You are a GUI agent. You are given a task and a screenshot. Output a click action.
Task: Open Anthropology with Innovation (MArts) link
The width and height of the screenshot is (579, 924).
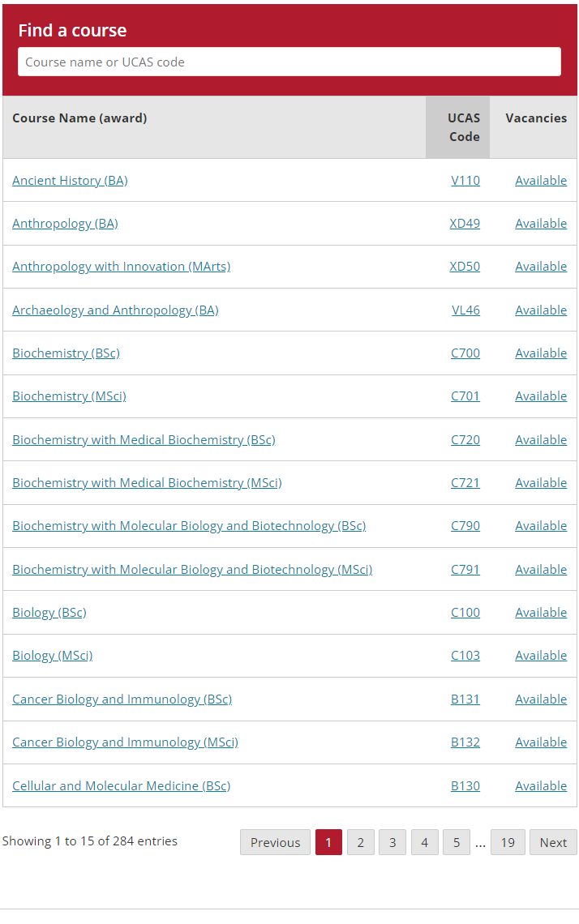click(x=121, y=267)
